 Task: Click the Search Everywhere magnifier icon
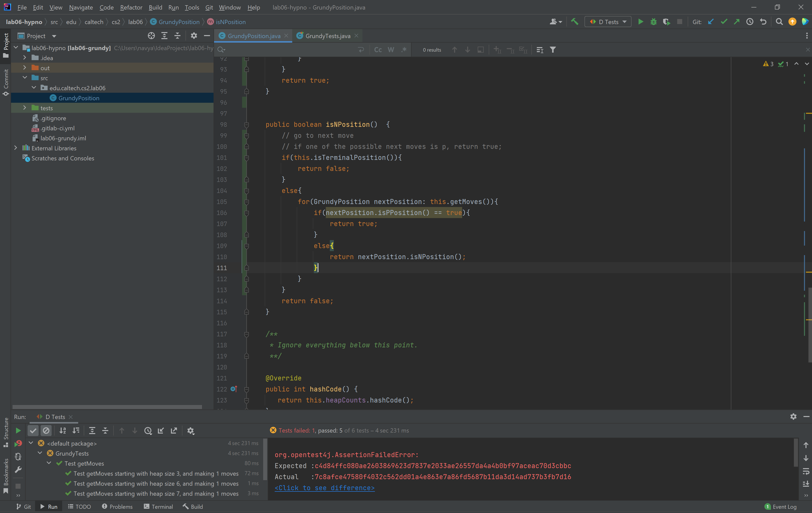779,22
